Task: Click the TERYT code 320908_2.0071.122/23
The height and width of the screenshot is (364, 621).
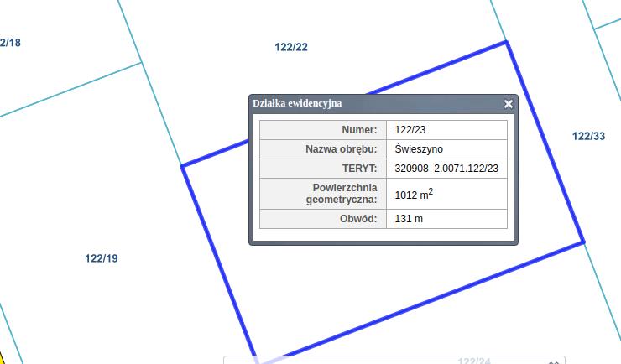Action: click(446, 169)
